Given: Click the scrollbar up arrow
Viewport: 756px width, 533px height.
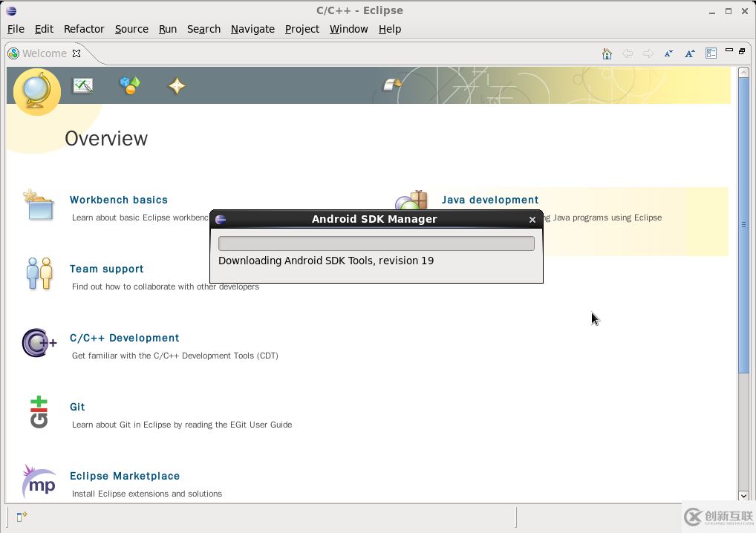Looking at the screenshot, I should coord(743,72).
